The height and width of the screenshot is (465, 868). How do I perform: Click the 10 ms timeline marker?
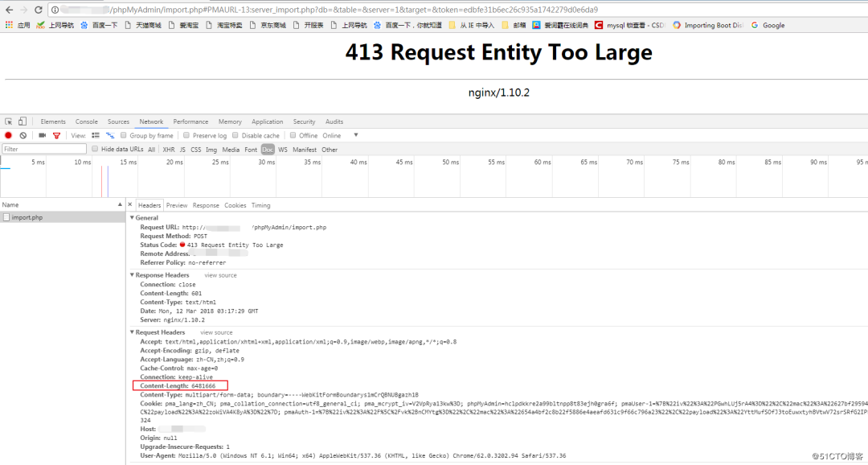[x=83, y=162]
